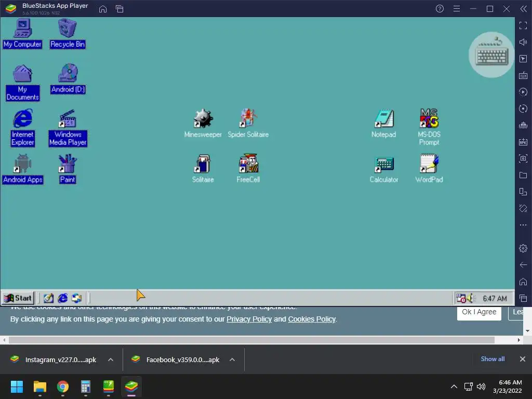
Task: Click the Android back arrow in sidebar
Action: (x=523, y=265)
